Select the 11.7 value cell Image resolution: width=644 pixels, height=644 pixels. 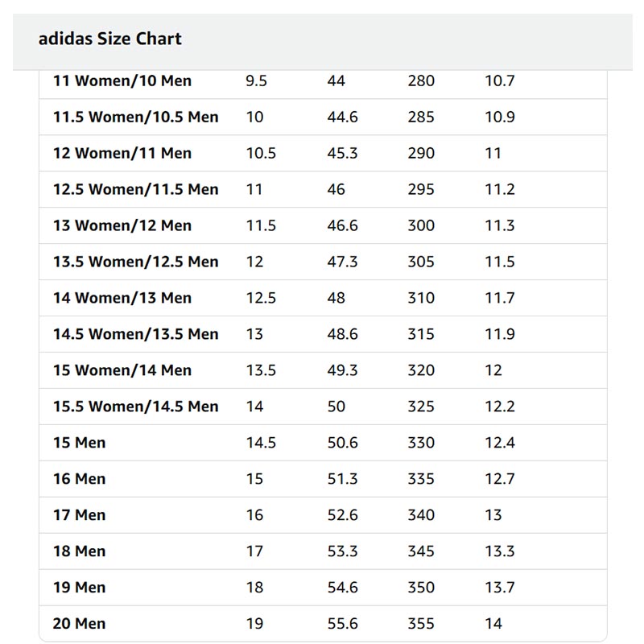pyautogui.click(x=499, y=298)
